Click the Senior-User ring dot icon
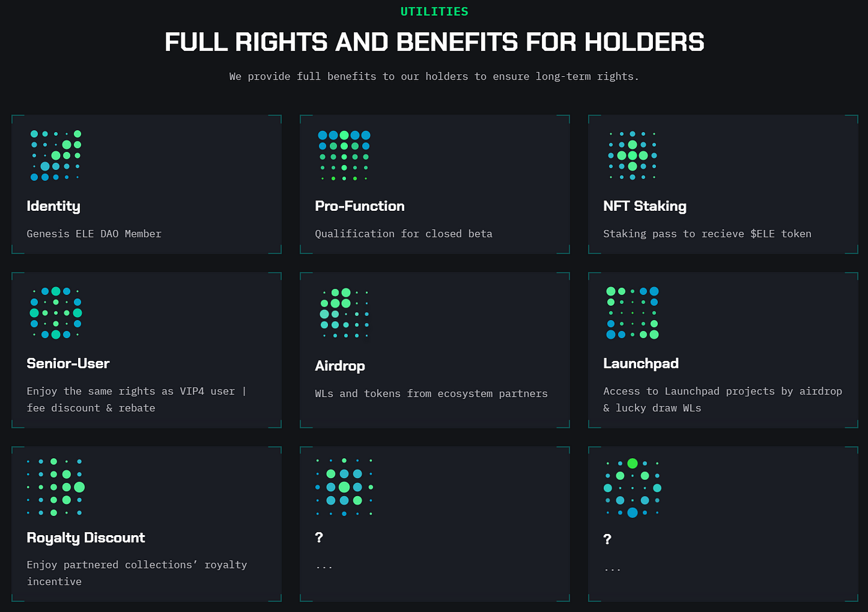Screen dimensions: 868x612 point(56,313)
